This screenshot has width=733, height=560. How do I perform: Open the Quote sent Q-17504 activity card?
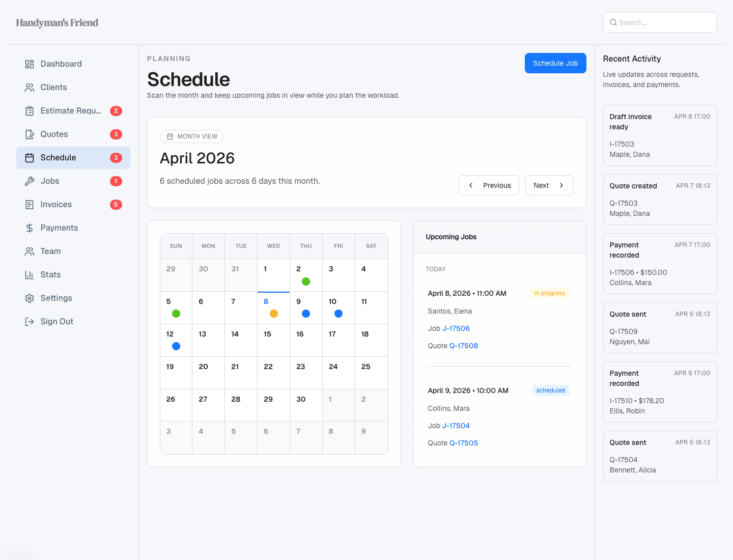click(660, 456)
